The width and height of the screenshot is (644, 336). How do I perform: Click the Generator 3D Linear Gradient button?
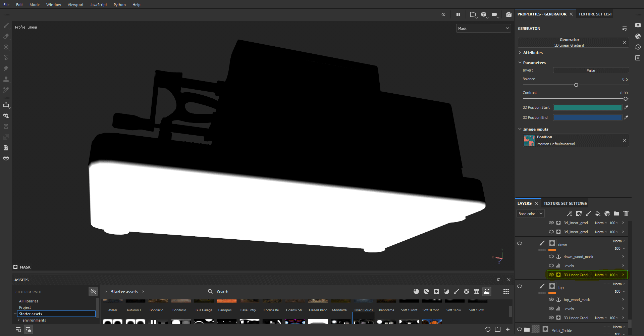pyautogui.click(x=569, y=42)
